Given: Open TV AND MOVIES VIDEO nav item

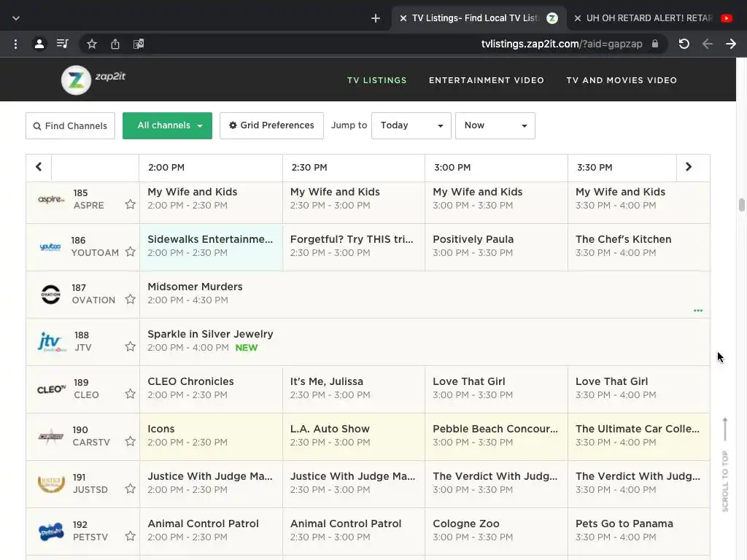Looking at the screenshot, I should pos(622,80).
